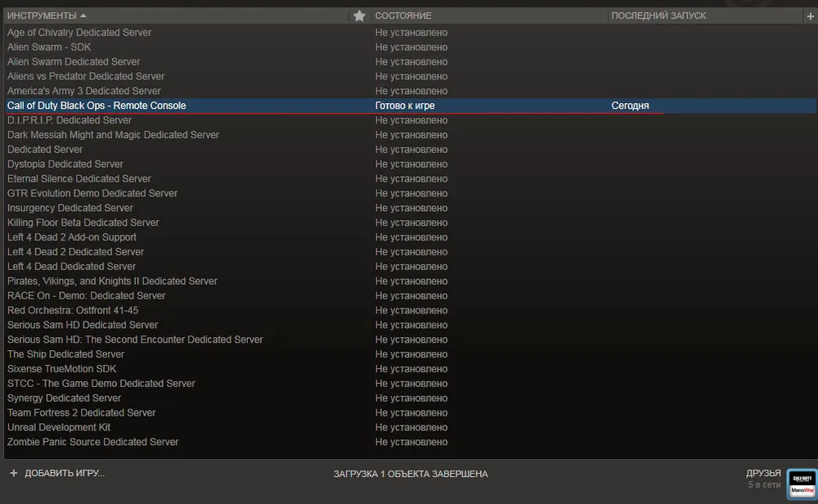Click 5 в сети friends count
This screenshot has height=504, width=818.
764,484
